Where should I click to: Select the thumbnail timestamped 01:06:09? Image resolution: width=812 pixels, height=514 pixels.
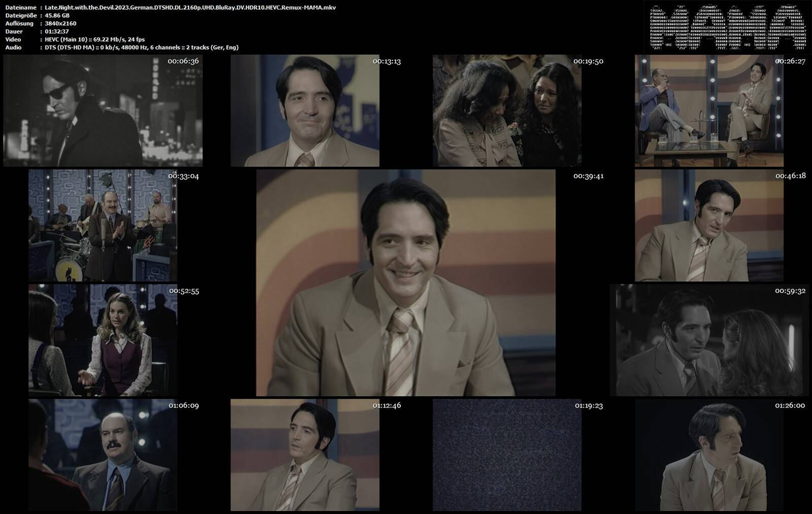point(103,455)
